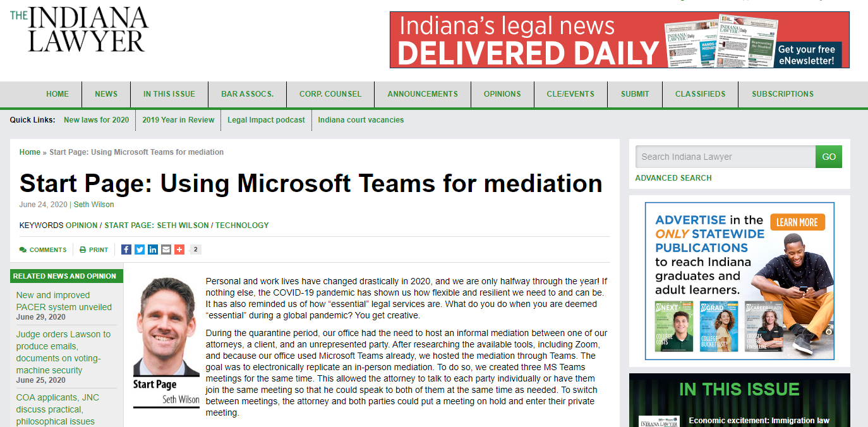
Task: Share article on Facebook icon
Action: 126,250
